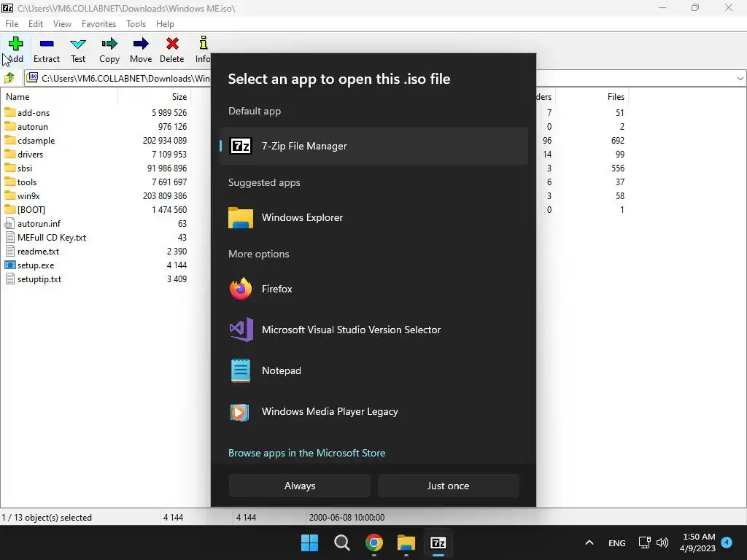Select the sbsi folder name

25,168
